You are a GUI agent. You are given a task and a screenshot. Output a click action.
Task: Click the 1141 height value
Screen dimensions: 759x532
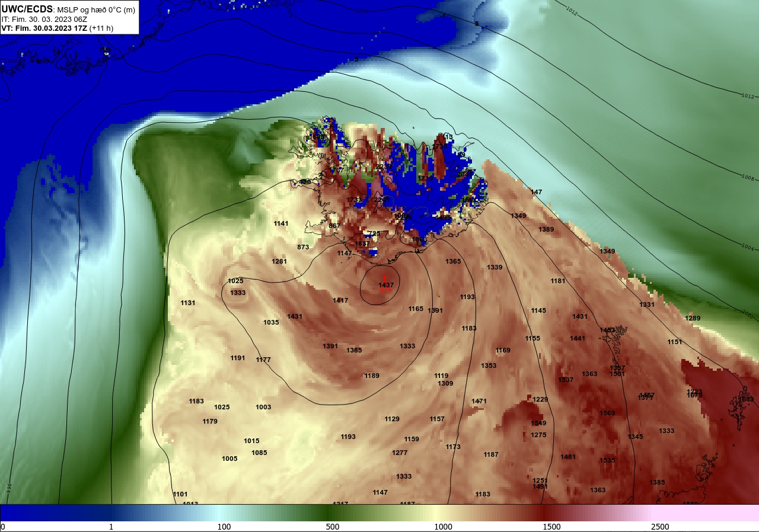281,223
